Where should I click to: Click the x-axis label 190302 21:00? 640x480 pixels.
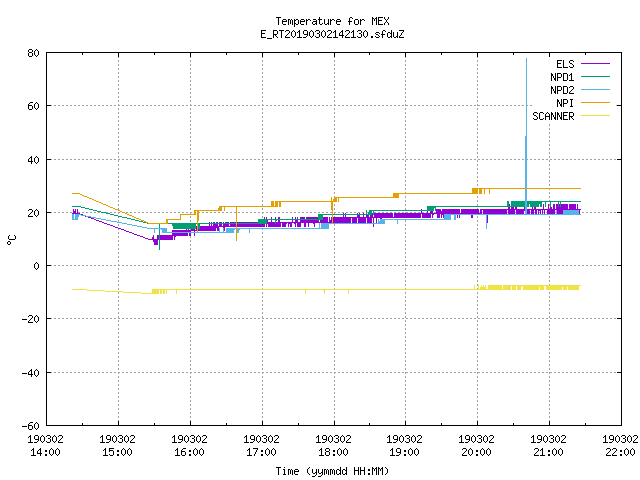(548, 446)
